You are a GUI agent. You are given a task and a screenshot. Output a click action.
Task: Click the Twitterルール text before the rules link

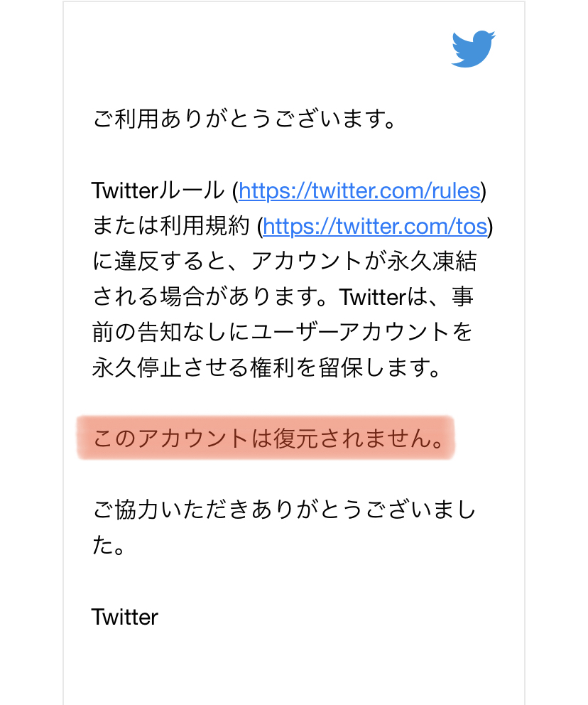coord(158,190)
